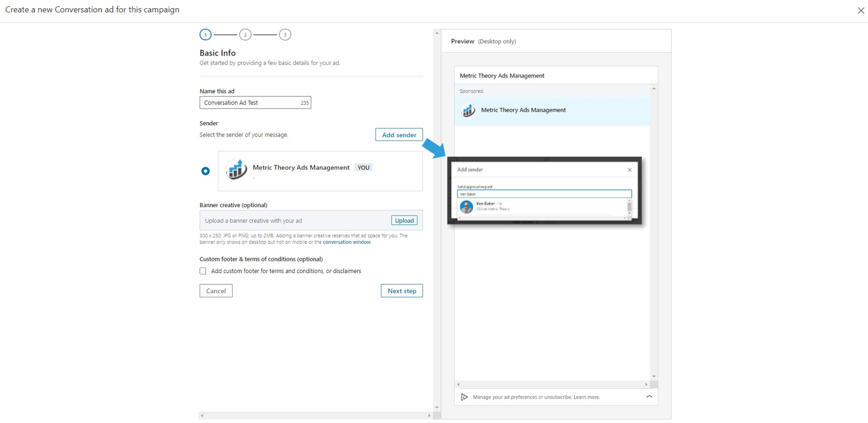Viewport: 868px width, 423px height.
Task: Open step 2 of the ad creation flow
Action: pos(245,34)
